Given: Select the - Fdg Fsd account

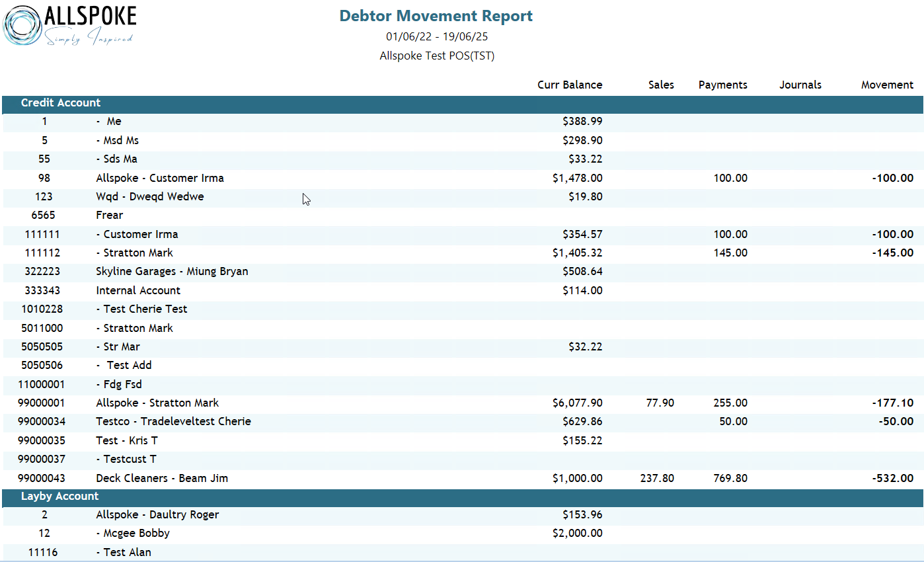Looking at the screenshot, I should pyautogui.click(x=119, y=384).
